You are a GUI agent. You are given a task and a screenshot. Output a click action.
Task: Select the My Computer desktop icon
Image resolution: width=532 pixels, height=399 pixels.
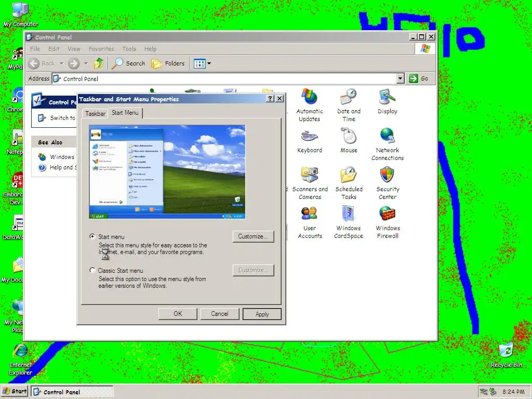click(x=20, y=14)
